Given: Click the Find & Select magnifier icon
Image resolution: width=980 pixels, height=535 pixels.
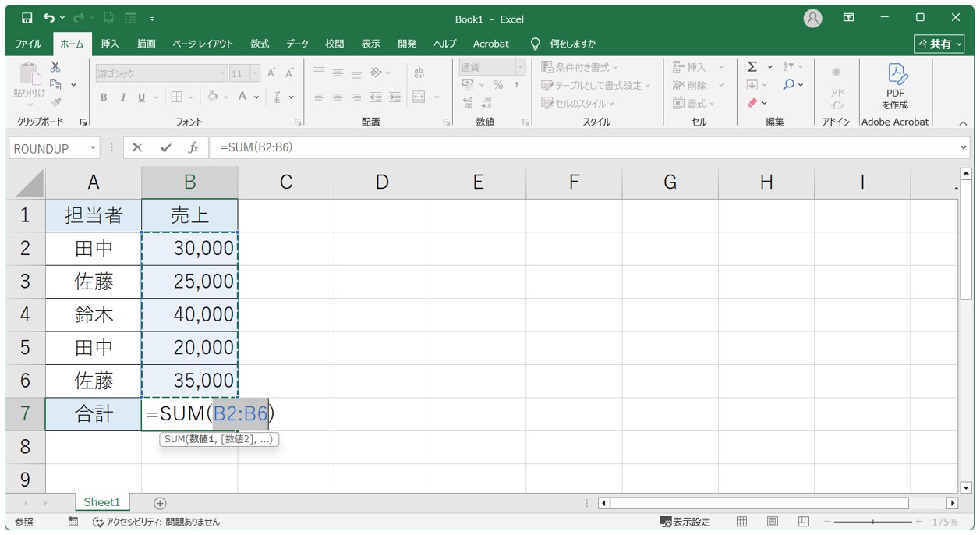Looking at the screenshot, I should click(x=789, y=85).
